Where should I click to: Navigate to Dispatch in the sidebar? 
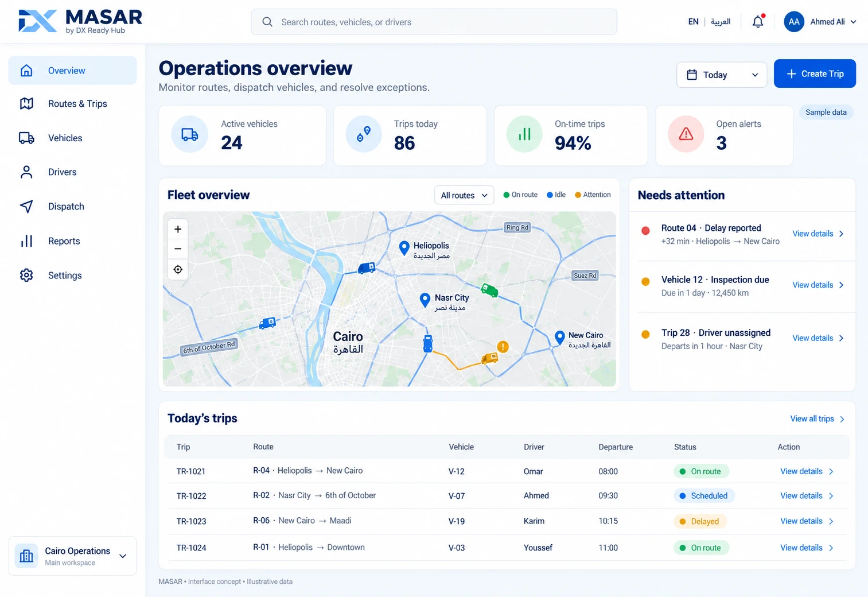[72, 207]
